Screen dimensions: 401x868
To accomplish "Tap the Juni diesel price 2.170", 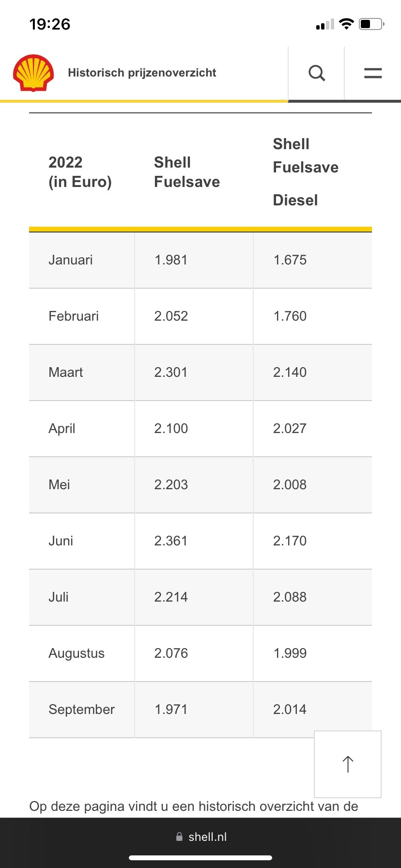I will [290, 541].
